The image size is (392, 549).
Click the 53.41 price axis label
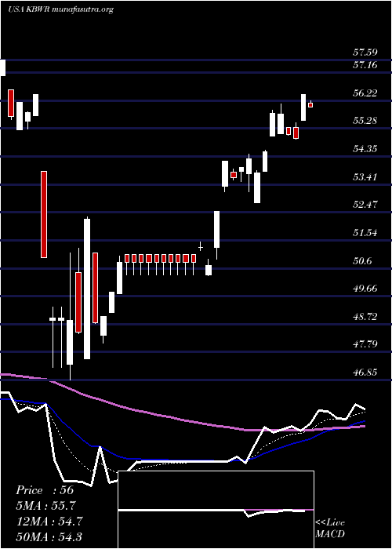pyautogui.click(x=365, y=177)
